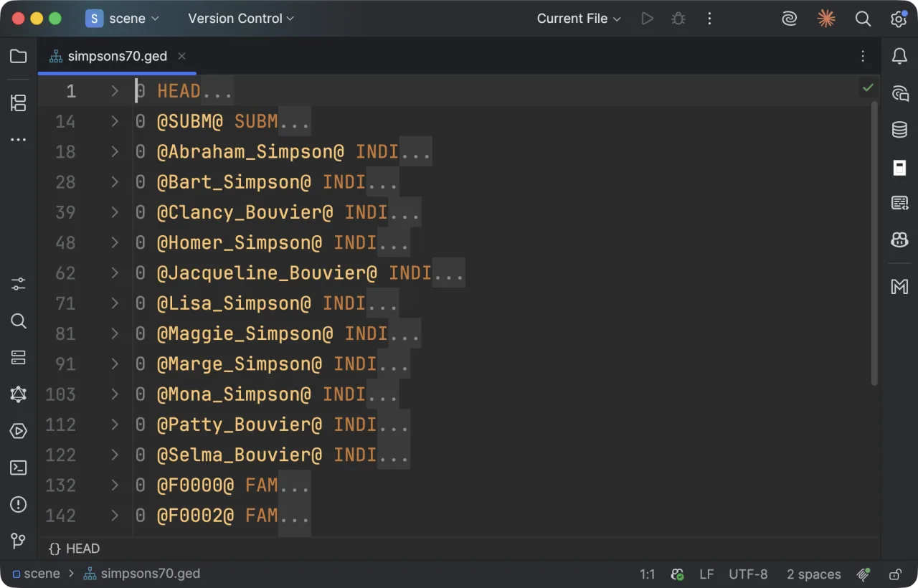Open the GraphQL tool window icon

coord(19,394)
